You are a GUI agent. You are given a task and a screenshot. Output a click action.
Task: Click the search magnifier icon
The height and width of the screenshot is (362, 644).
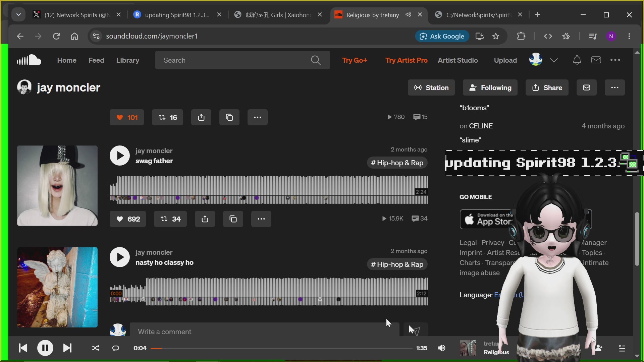tap(316, 60)
